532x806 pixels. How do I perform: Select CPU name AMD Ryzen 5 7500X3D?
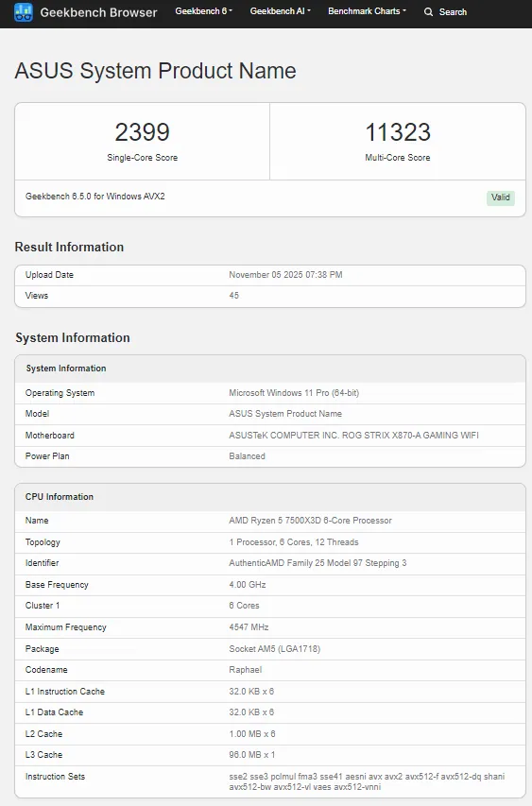coord(310,521)
